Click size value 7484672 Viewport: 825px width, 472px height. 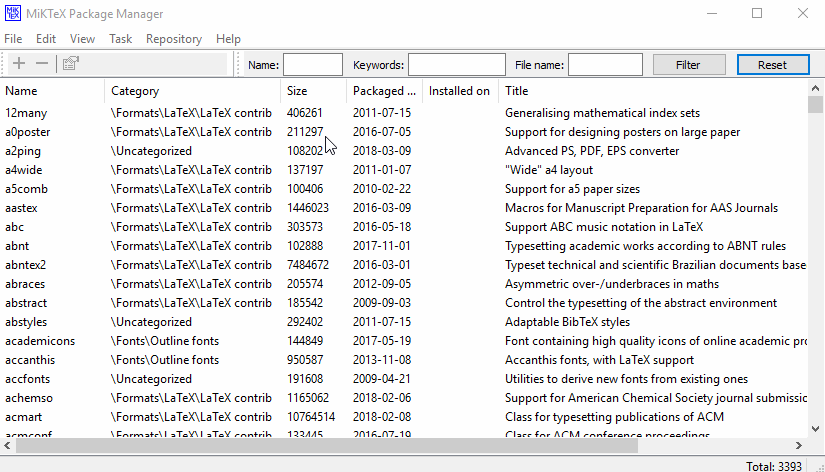point(308,265)
